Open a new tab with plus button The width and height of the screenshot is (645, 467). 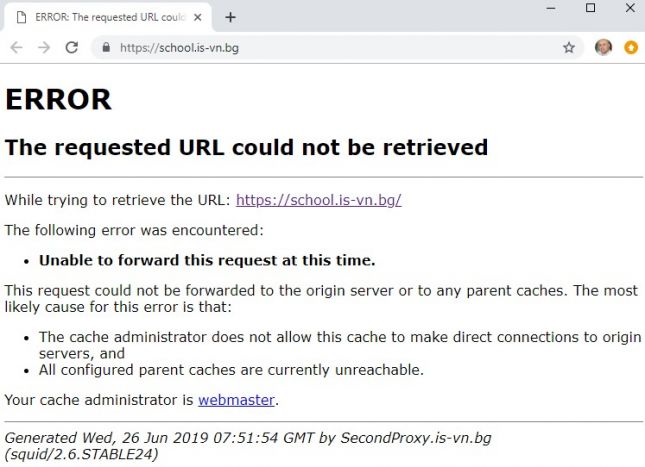point(231,17)
